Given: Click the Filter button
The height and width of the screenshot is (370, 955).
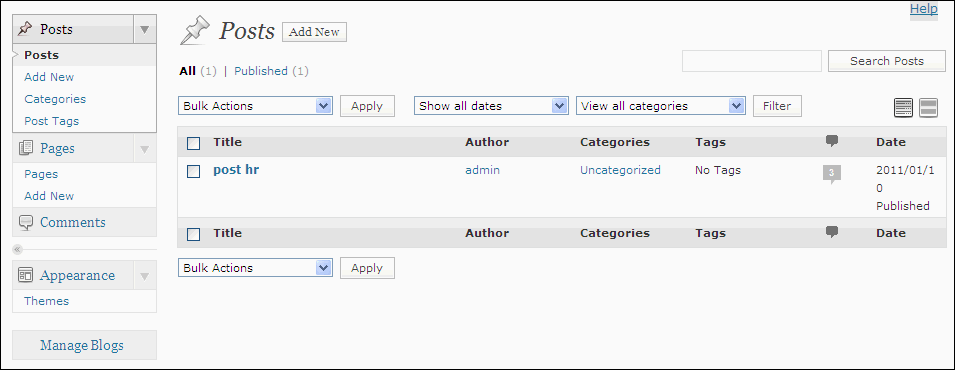Looking at the screenshot, I should click(x=777, y=105).
